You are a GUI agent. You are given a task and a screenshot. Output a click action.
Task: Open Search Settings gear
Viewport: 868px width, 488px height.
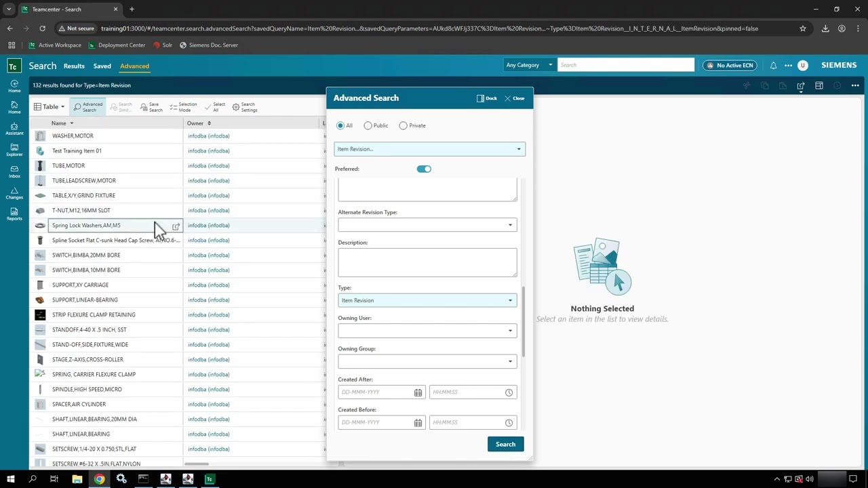tap(245, 107)
